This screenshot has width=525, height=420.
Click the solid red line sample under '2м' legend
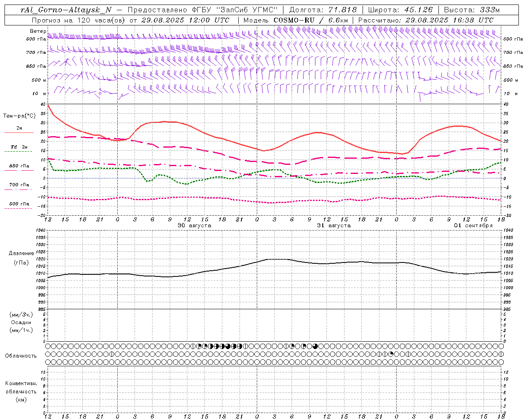pyautogui.click(x=19, y=133)
